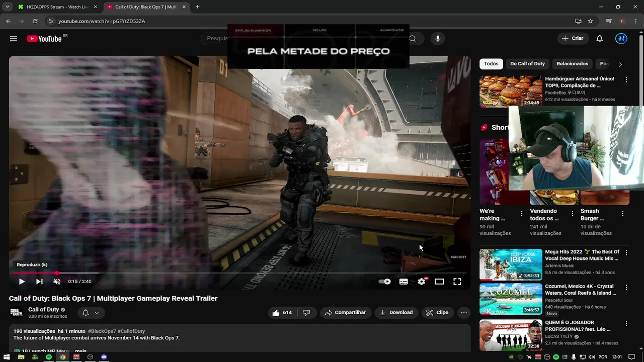Click the progress bar scrubber dot
The height and width of the screenshot is (362, 644).
point(56,273)
